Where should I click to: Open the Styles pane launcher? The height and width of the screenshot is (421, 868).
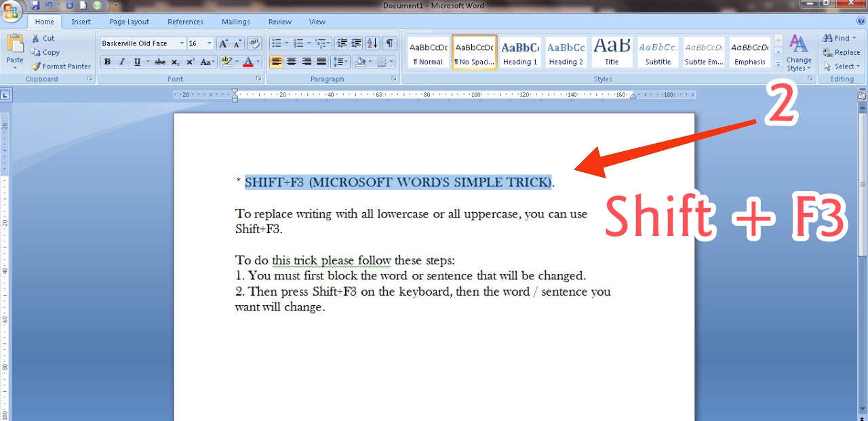click(x=810, y=79)
